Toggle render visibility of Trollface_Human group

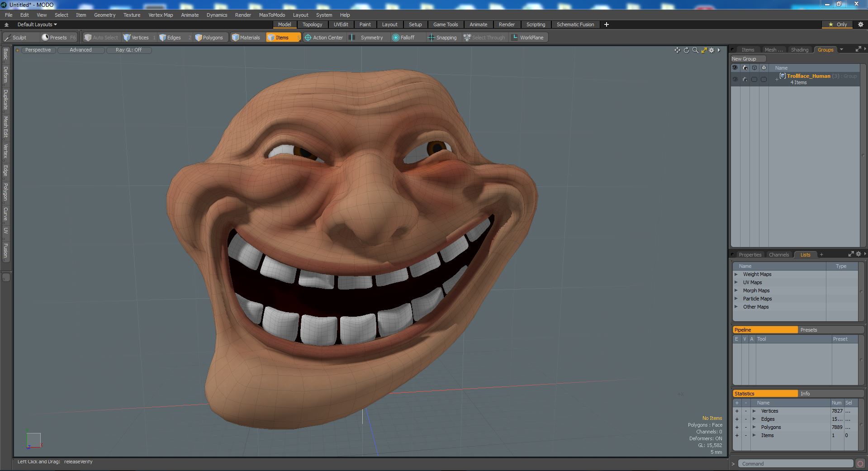point(745,79)
